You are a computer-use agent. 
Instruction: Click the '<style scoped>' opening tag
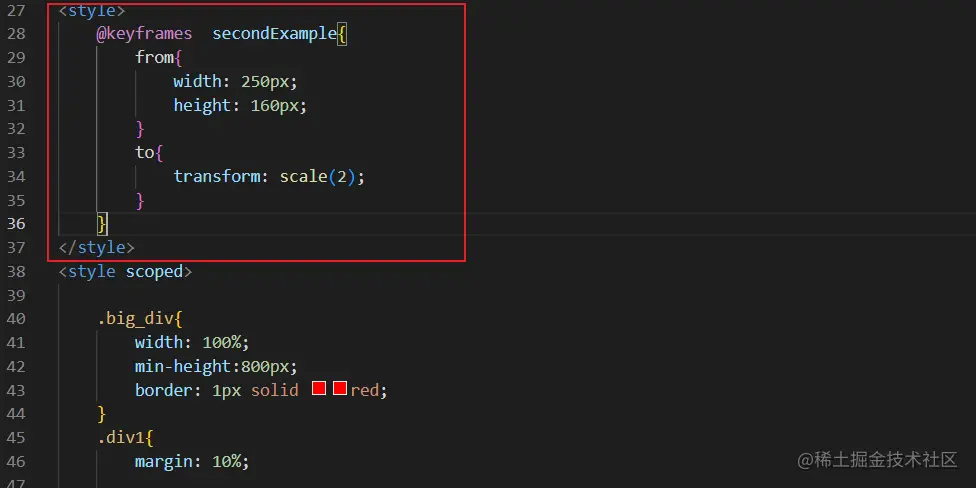[125, 271]
